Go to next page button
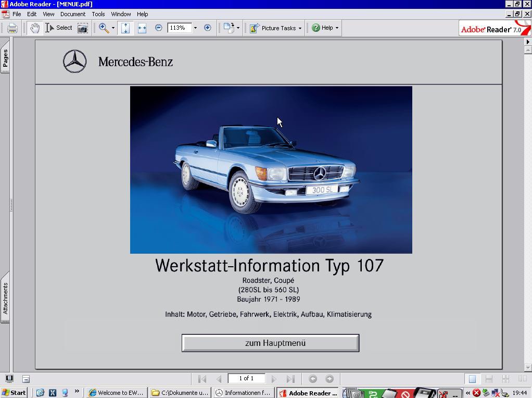 (274, 379)
